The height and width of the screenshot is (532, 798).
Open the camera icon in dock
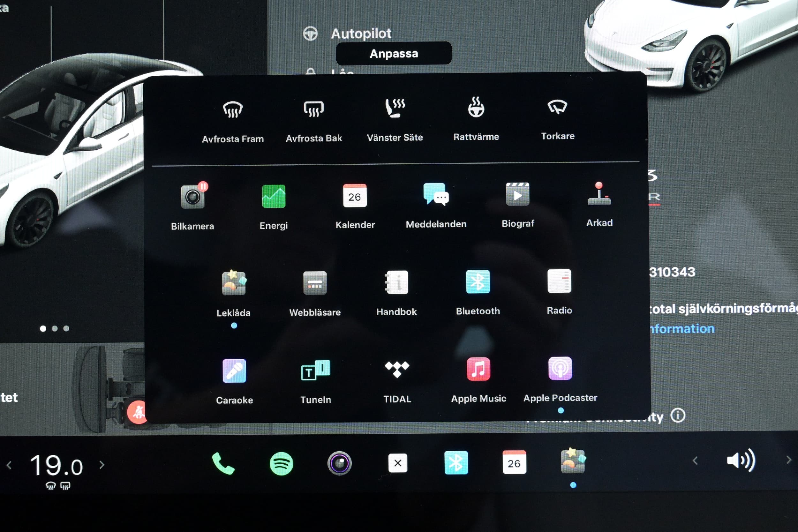(x=340, y=463)
